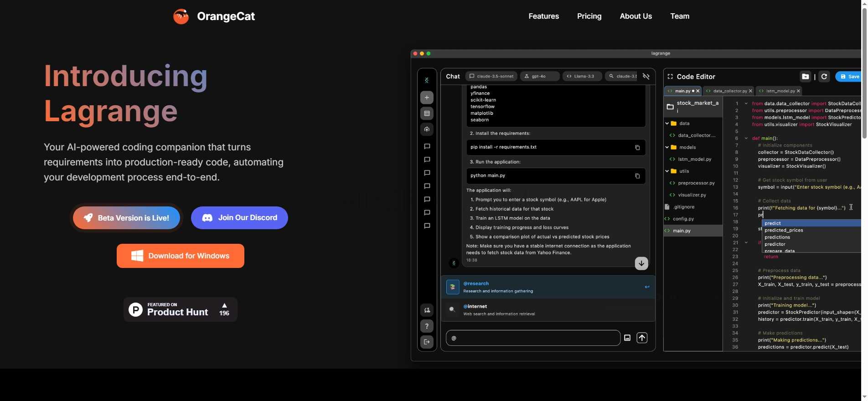The width and height of the screenshot is (868, 401).
Task: Open help with the question mark icon
Action: coord(427,326)
